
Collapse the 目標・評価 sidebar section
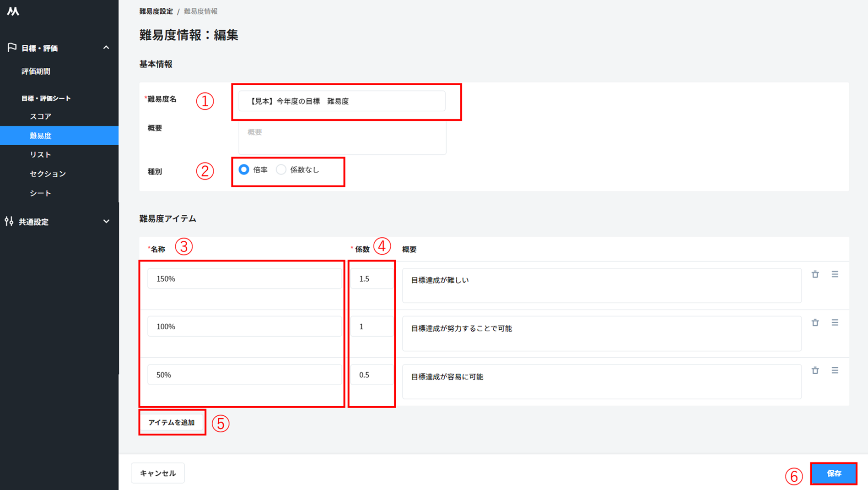coord(106,48)
